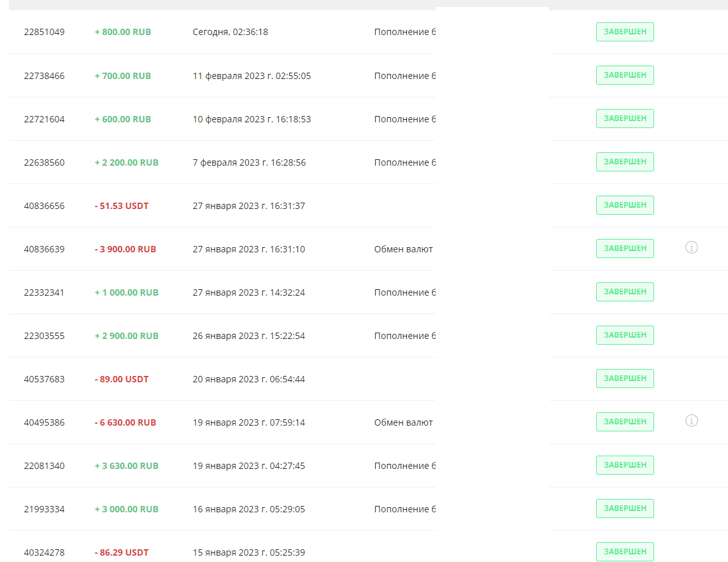728x562 pixels.
Task: Click ЗАВЕРШЕН badge on the 22738466 row
Action: click(x=624, y=75)
